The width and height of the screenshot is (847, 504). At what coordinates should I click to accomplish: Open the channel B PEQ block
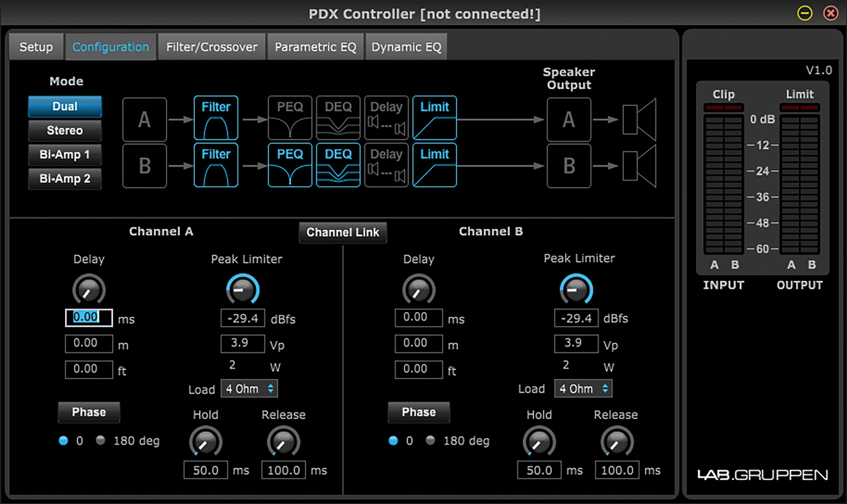[290, 165]
